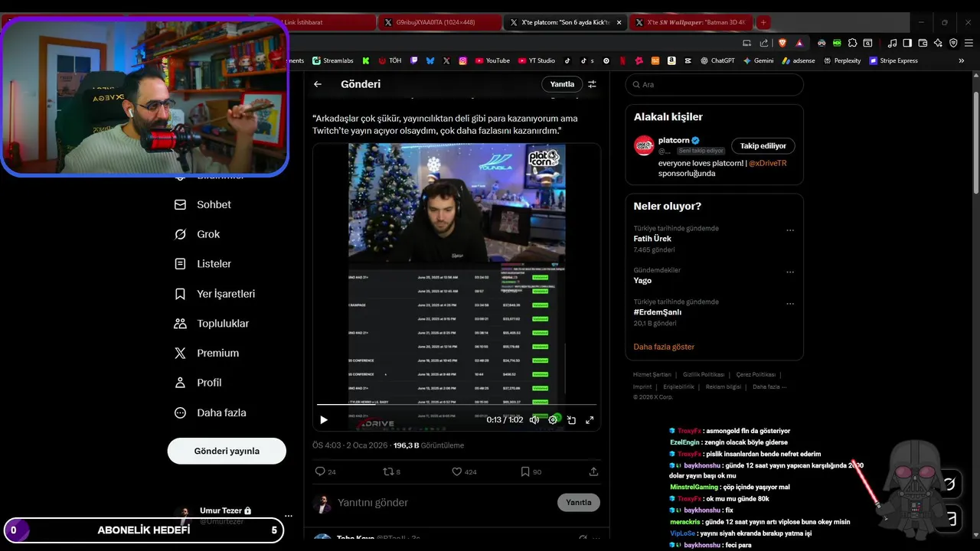
Task: Open the ChatGPT bookmark
Action: [717, 60]
